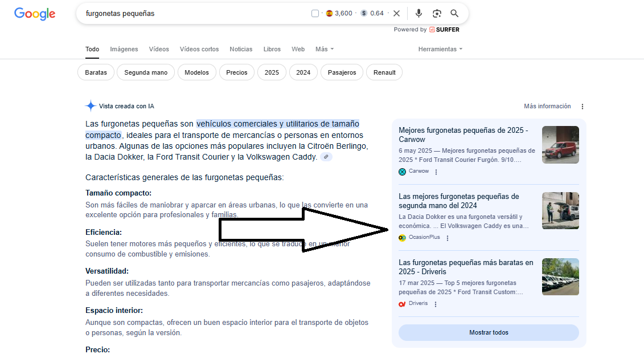644x354 pixels.
Task: Click the Spain flag search volume icon
Action: tap(329, 13)
